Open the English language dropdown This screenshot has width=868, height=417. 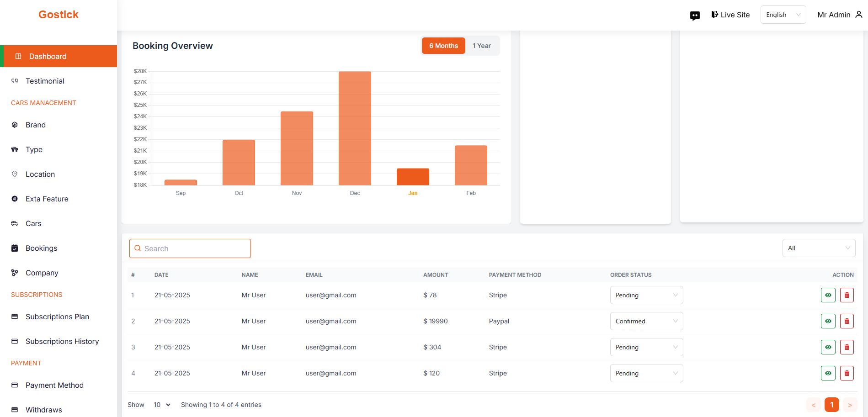click(783, 15)
